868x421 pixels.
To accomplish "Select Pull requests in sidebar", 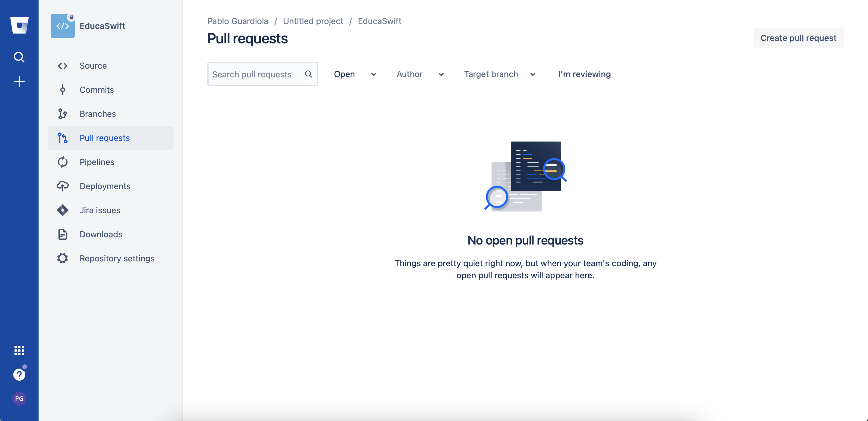I will (111, 138).
